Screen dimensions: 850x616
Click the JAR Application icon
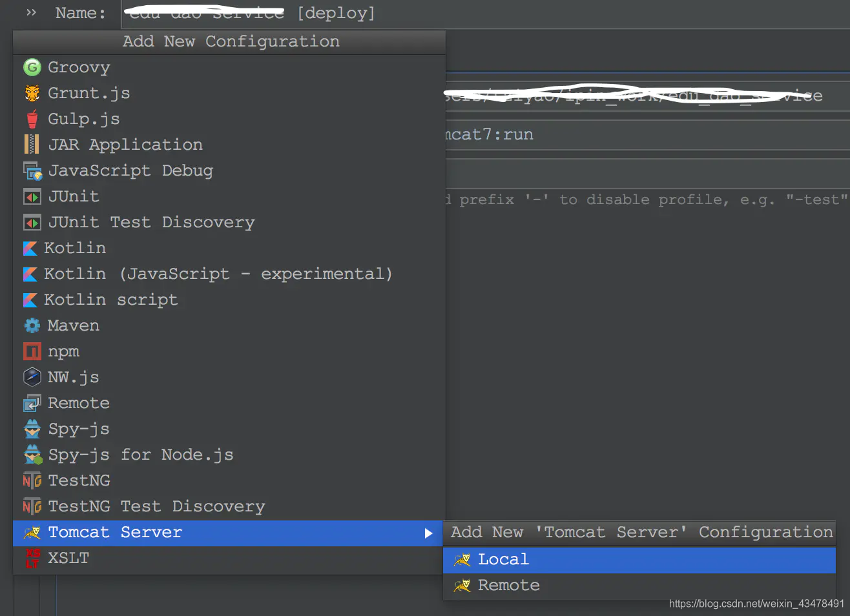(32, 144)
